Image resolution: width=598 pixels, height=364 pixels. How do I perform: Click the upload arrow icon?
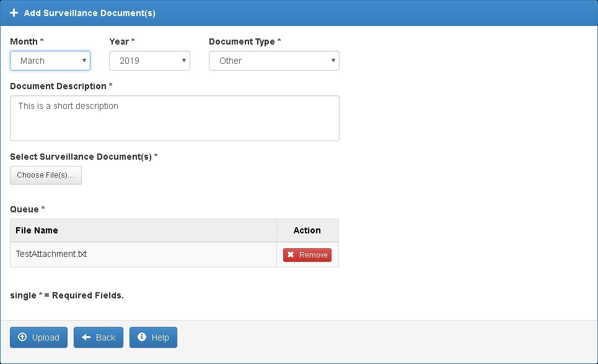(x=22, y=337)
